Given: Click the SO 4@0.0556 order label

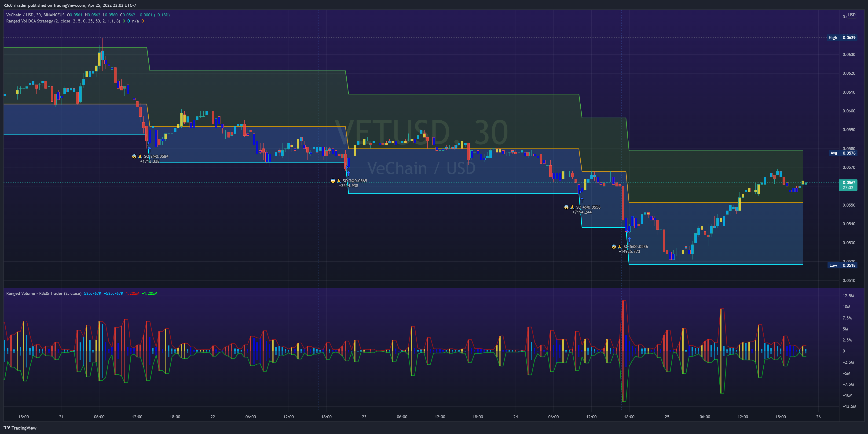Looking at the screenshot, I should tap(588, 207).
